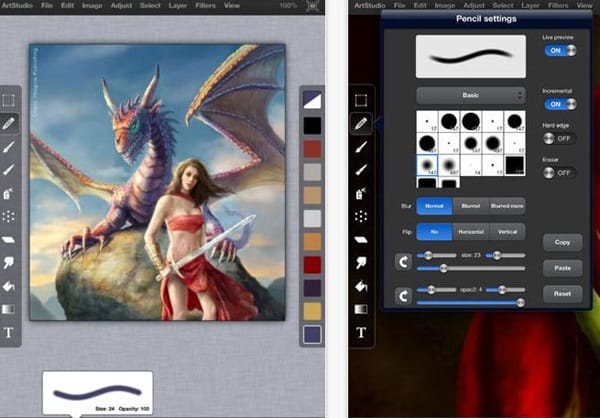
Task: Pick the Smudge tool beside the dragon canvas
Action: click(8, 263)
